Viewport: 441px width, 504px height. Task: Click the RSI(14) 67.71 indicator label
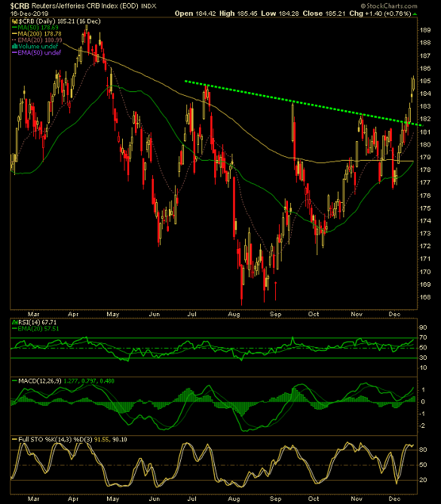37,322
